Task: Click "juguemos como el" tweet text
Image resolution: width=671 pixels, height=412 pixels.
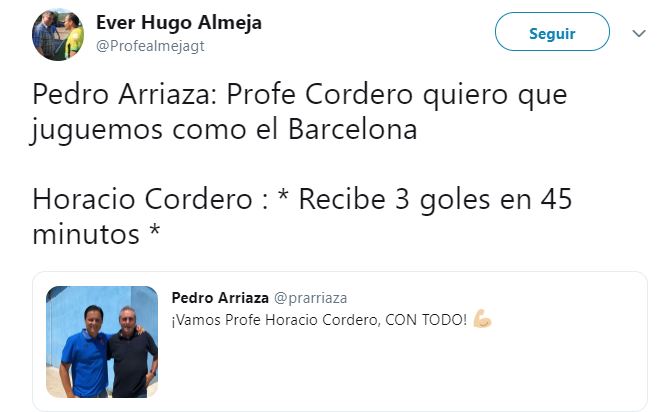Action: coord(155,130)
